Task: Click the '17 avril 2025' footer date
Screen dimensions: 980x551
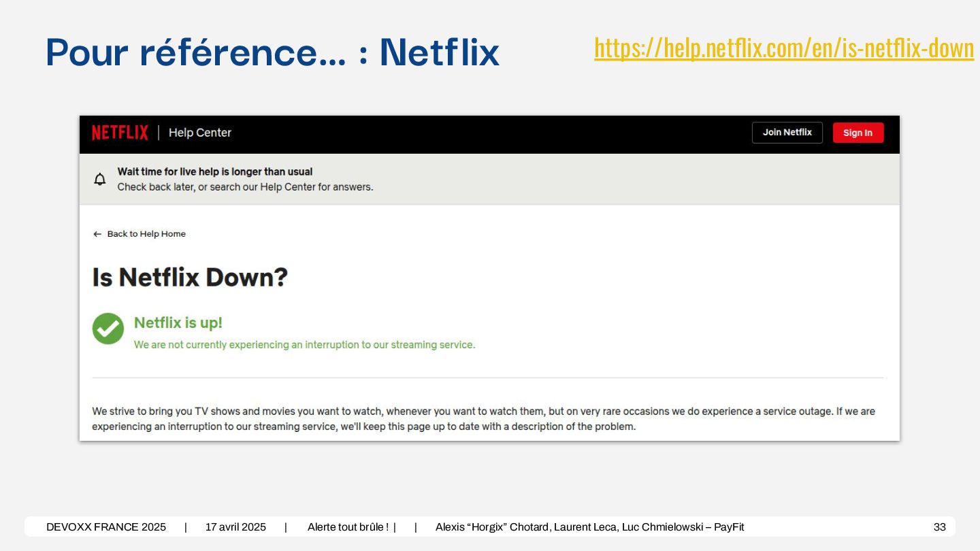Action: [235, 527]
